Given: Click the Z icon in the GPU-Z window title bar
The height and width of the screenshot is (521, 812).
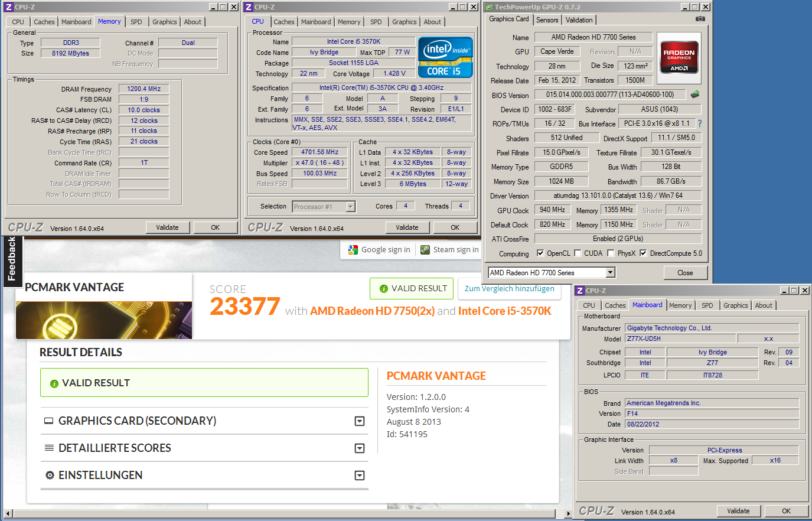Looking at the screenshot, I should coord(488,7).
